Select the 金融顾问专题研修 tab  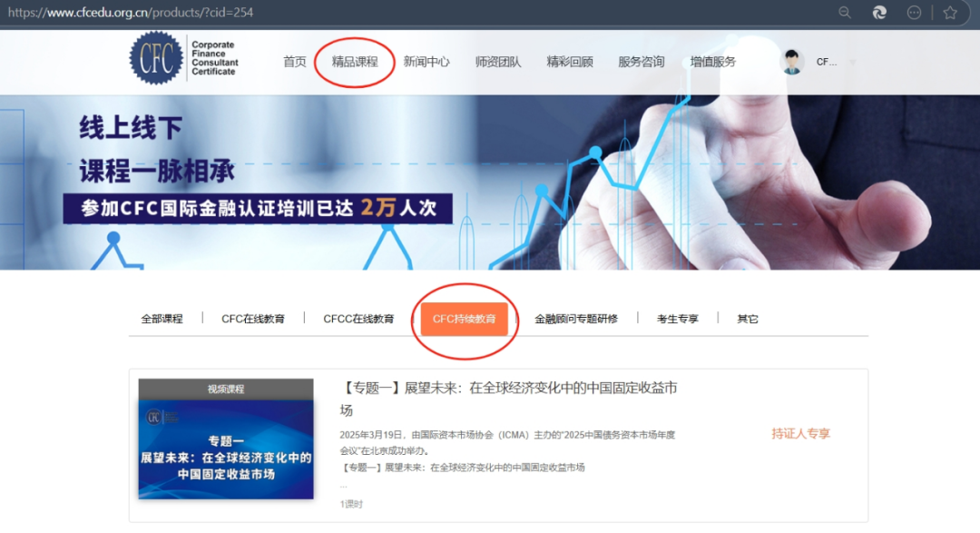pos(575,319)
